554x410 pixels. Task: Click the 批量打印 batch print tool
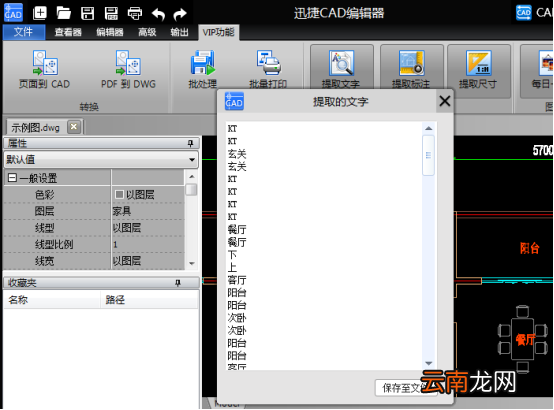pyautogui.click(x=268, y=70)
